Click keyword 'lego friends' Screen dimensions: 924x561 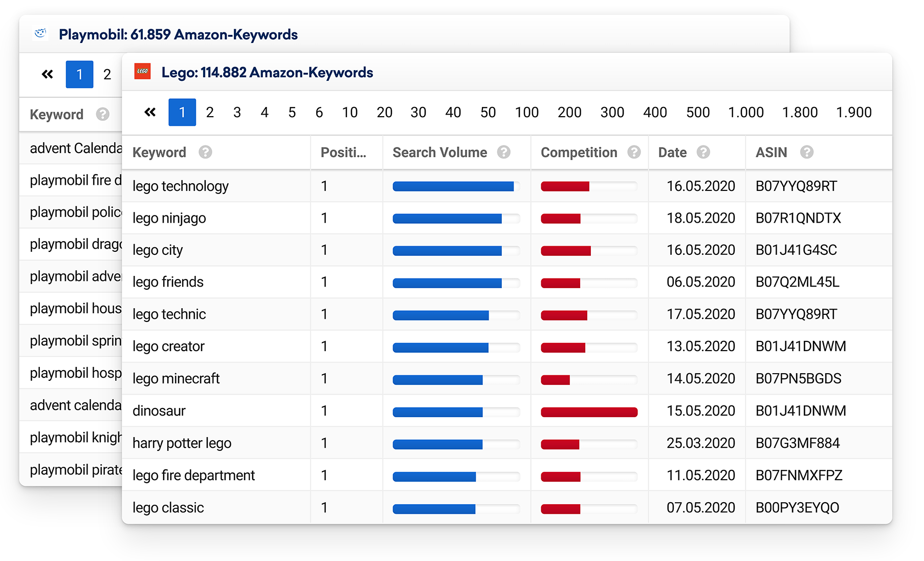(x=168, y=282)
